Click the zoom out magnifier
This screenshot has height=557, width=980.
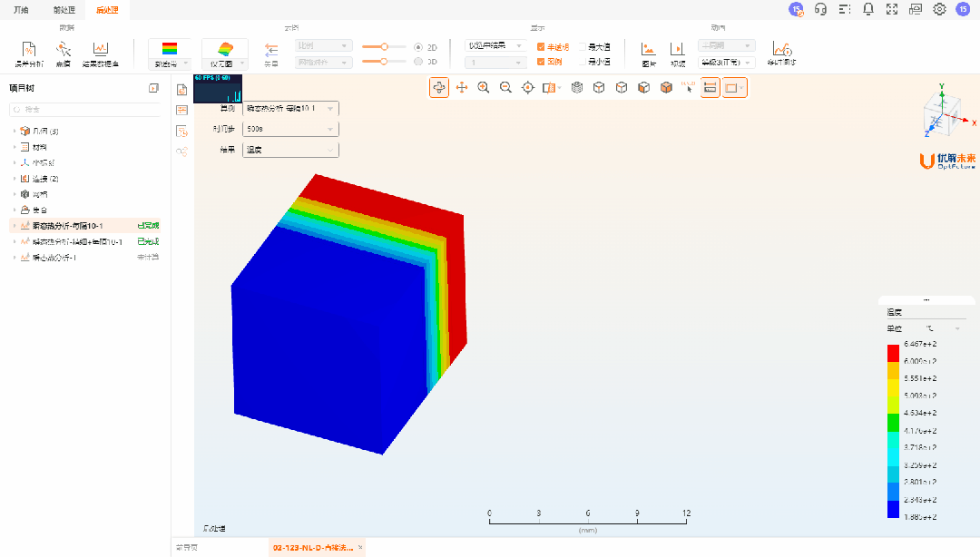[x=505, y=87]
